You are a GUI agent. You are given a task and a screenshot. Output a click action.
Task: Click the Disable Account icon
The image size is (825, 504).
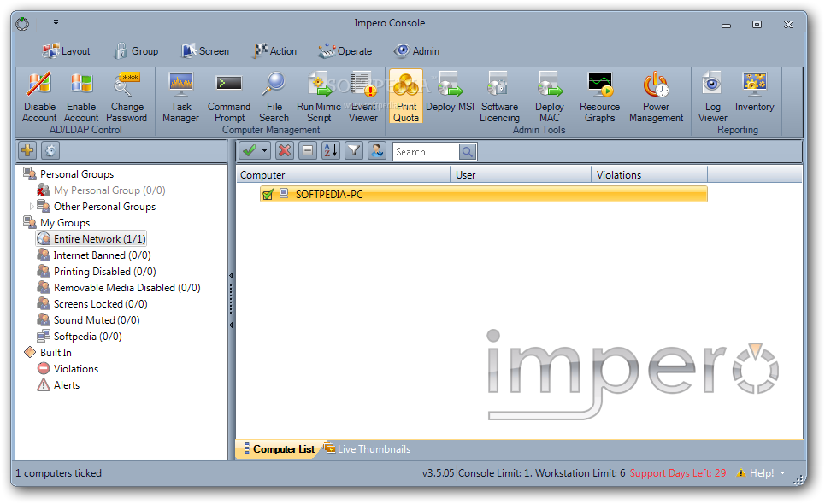click(x=39, y=97)
